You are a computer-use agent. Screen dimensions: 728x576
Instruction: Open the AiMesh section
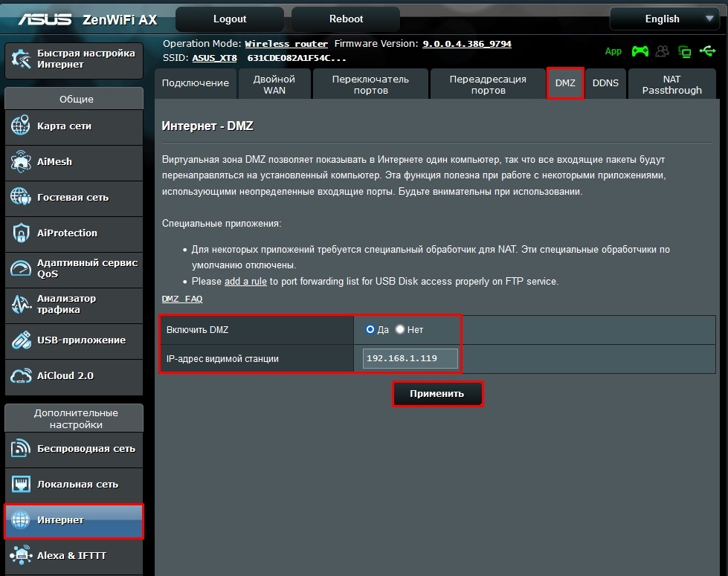tap(74, 162)
